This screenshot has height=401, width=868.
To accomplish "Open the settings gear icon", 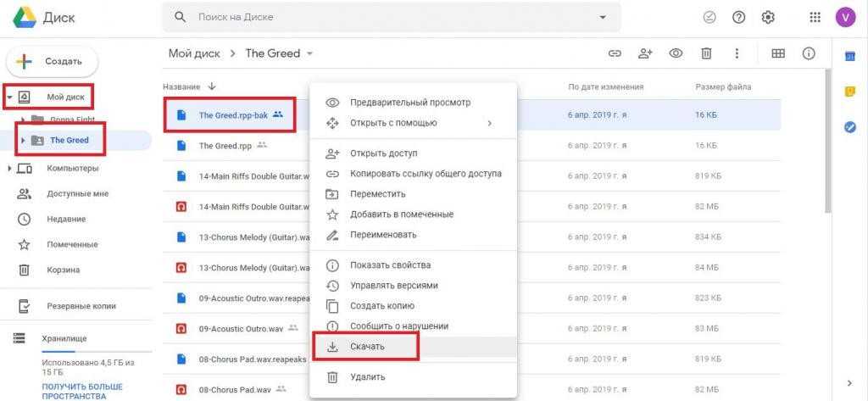I will coord(768,17).
